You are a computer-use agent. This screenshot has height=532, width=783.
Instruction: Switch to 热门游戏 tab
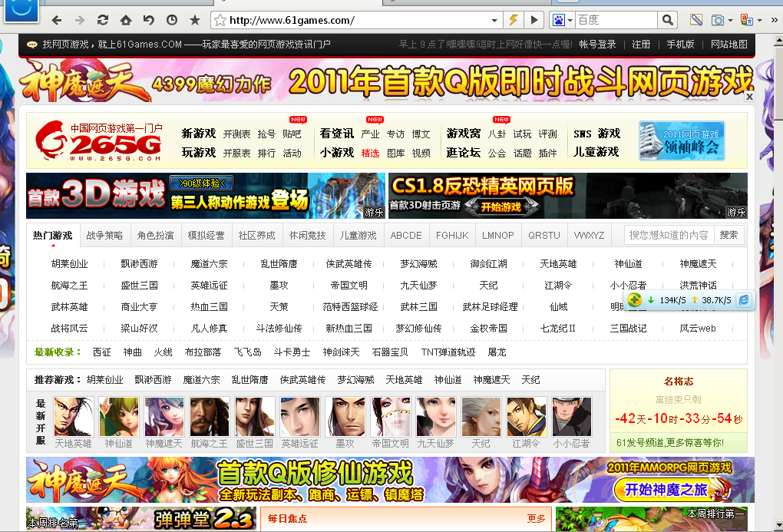(x=52, y=235)
